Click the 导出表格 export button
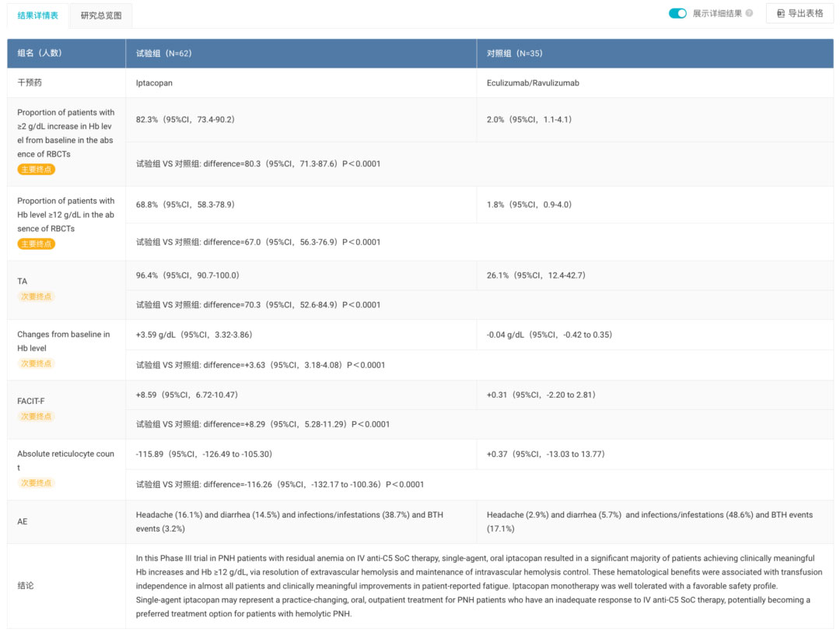 [x=800, y=13]
